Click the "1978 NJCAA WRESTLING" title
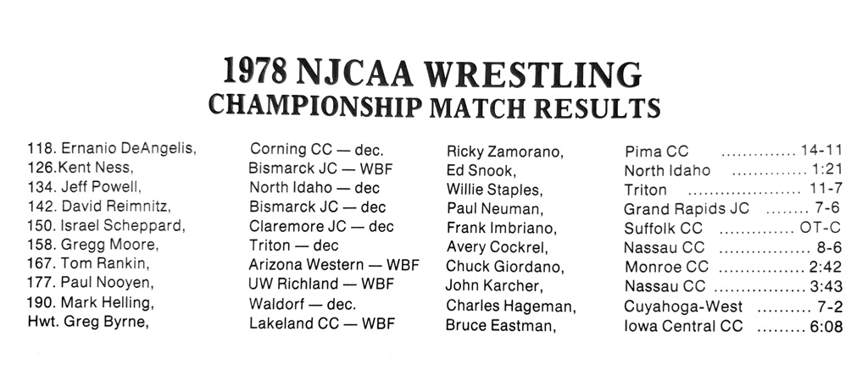The width and height of the screenshot is (868, 381). [432, 75]
